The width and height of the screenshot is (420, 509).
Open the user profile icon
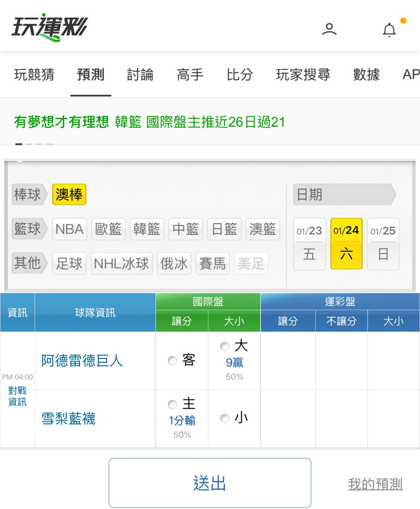click(x=329, y=29)
